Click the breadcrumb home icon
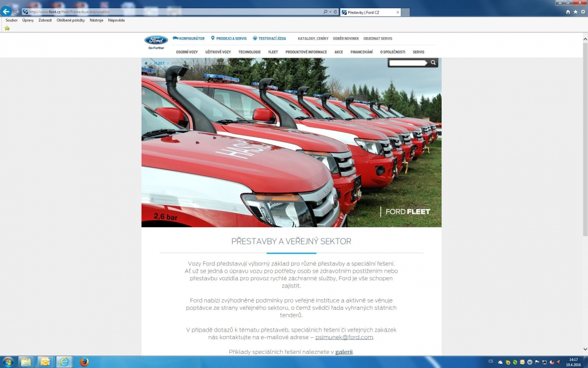The image size is (588, 368). pyautogui.click(x=146, y=63)
